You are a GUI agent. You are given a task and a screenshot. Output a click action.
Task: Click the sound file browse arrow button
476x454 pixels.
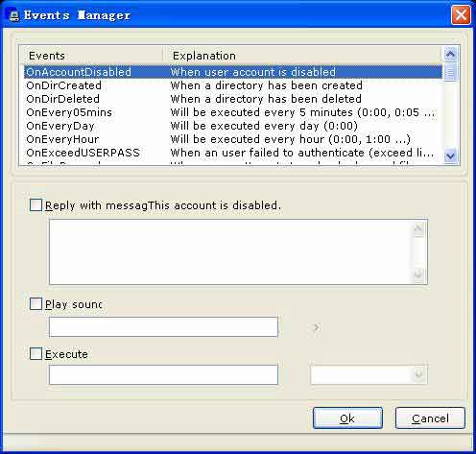coord(316,327)
